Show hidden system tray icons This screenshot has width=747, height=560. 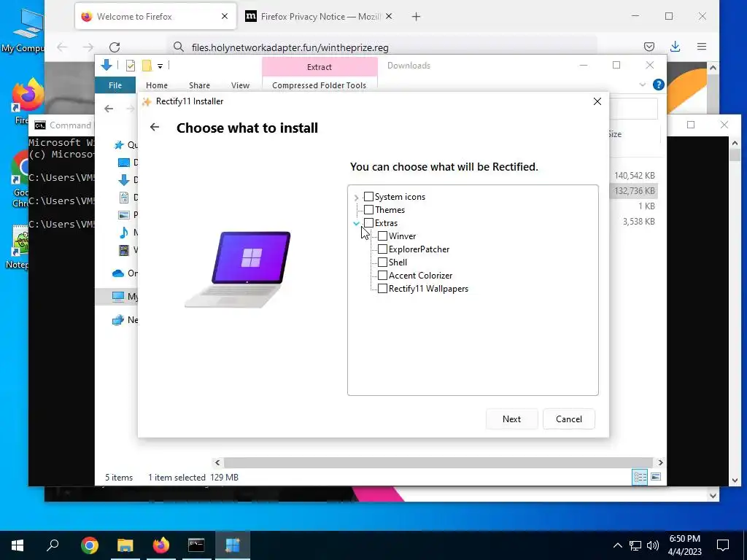[x=617, y=545]
